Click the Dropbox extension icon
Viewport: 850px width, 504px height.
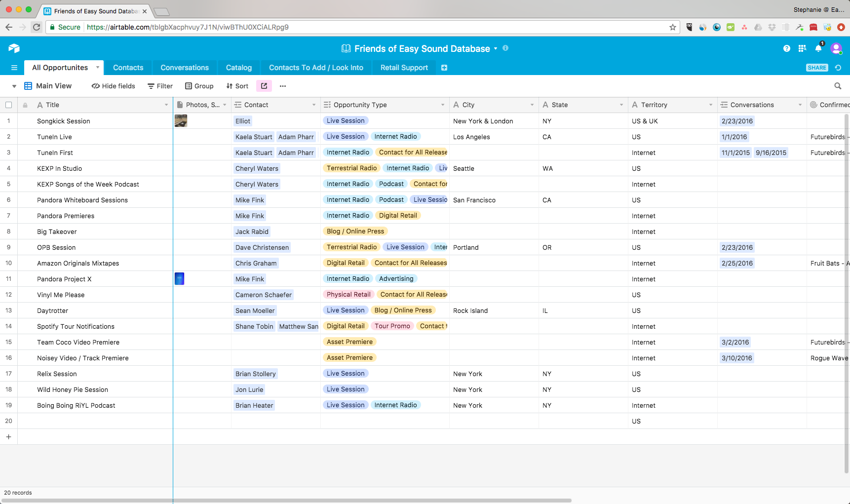[772, 27]
